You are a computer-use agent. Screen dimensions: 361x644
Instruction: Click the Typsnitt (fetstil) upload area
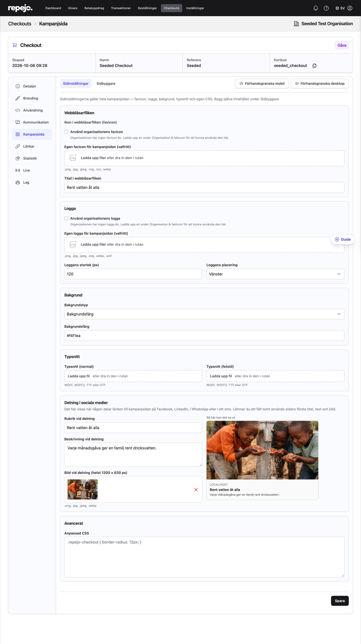pyautogui.click(x=276, y=376)
